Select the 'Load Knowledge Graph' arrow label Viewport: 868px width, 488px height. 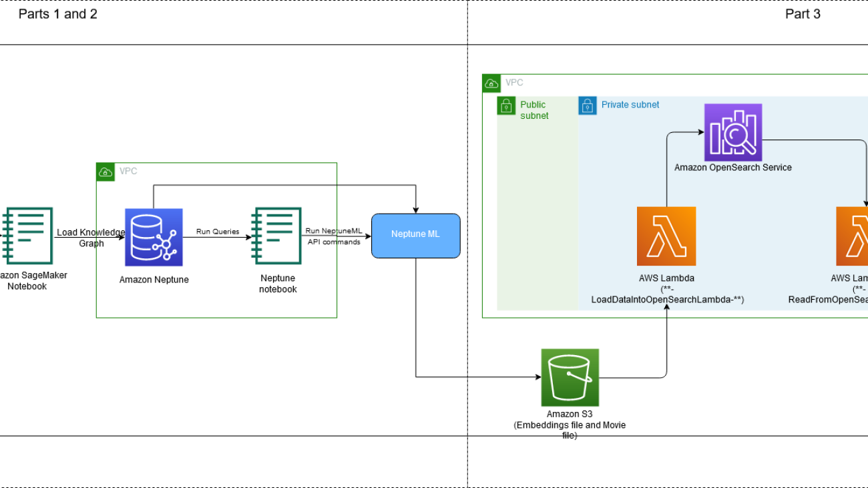pos(91,238)
